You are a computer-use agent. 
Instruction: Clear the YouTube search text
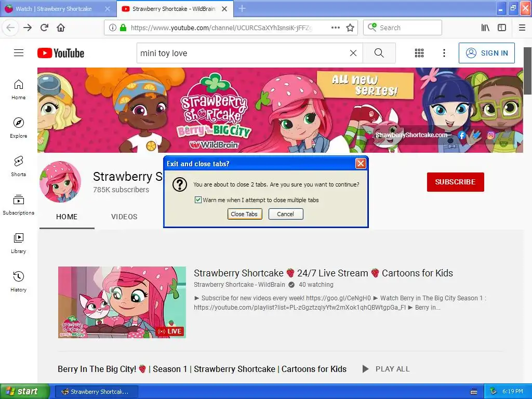click(353, 53)
